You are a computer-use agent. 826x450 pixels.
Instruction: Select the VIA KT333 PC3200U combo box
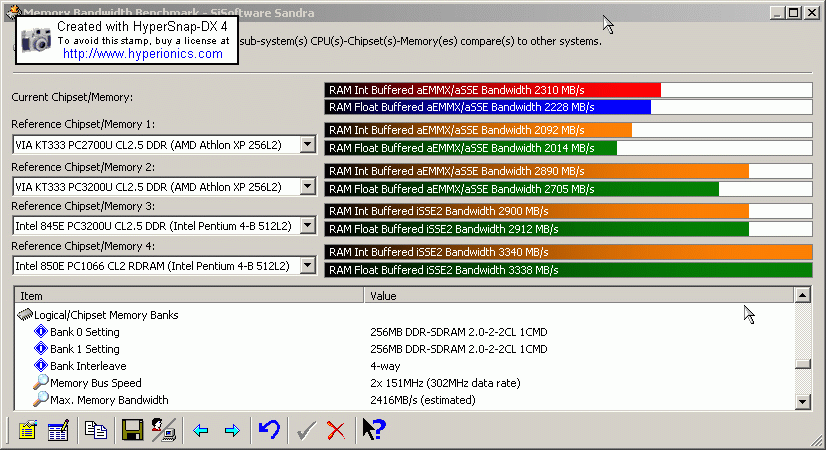coord(164,187)
